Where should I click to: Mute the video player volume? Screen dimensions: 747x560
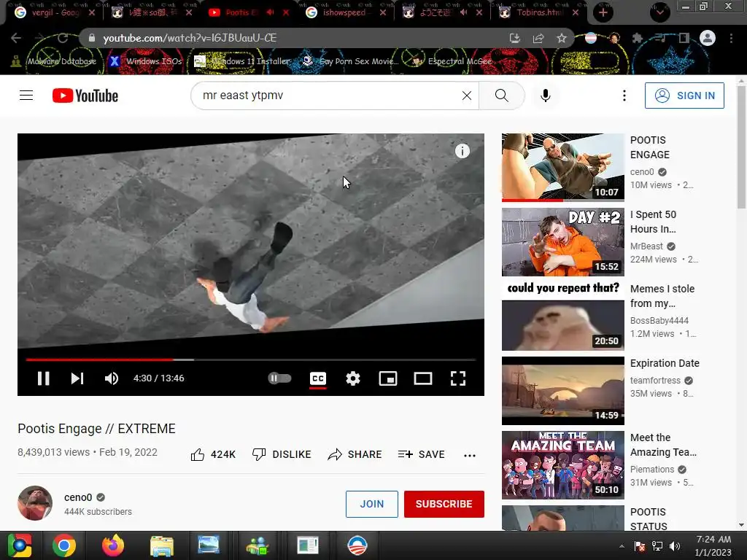(x=111, y=378)
